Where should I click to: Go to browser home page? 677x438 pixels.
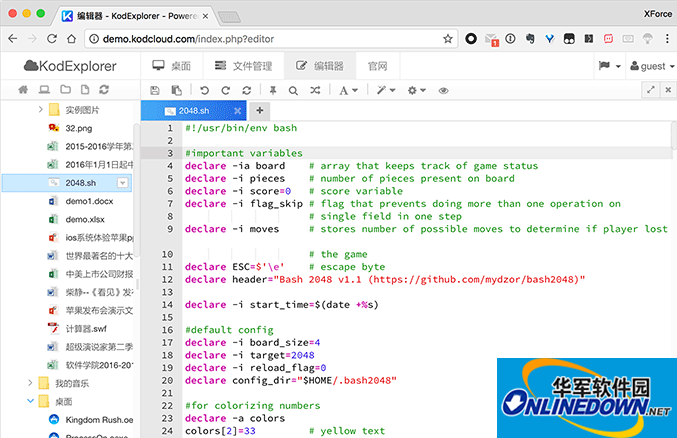click(72, 39)
